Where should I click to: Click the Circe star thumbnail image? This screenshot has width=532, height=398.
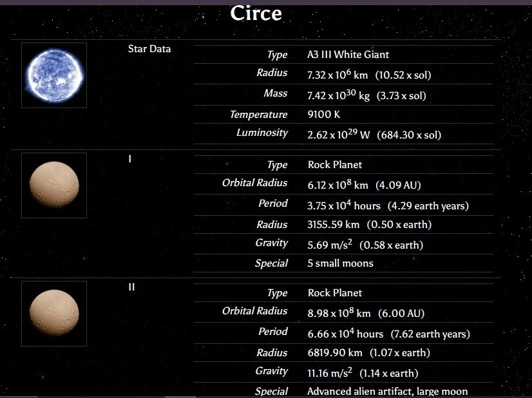53,74
